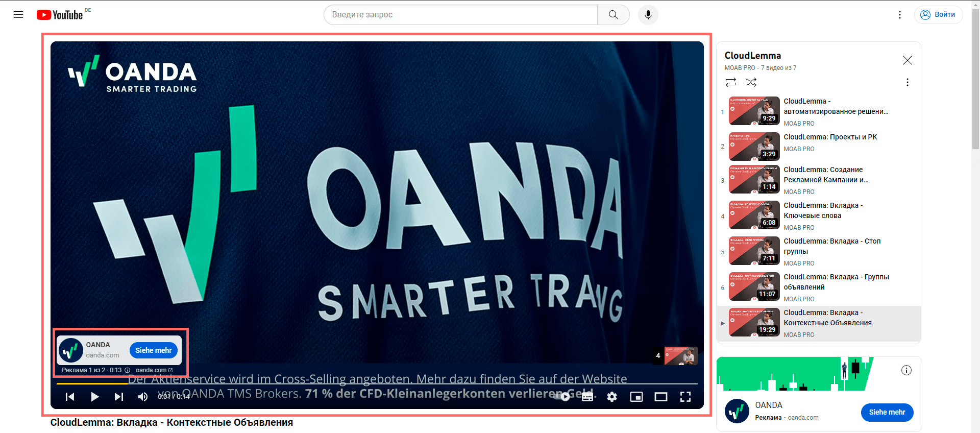Select Вкладка - Ключевые слова playlist video
The height and width of the screenshot is (433, 980).
[823, 210]
